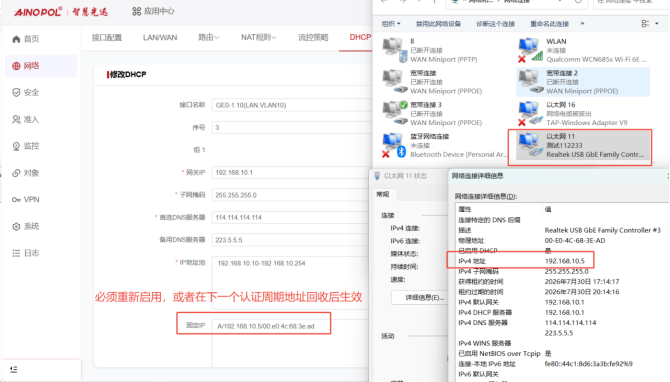670x382 pixels.
Task: Select the 已启用 NetBIOS over Tcpip row
Action: [x=505, y=353]
